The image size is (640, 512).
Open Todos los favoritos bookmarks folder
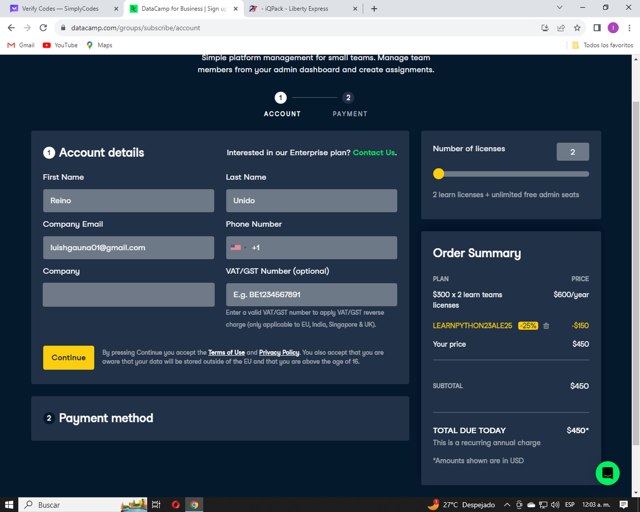pos(602,45)
